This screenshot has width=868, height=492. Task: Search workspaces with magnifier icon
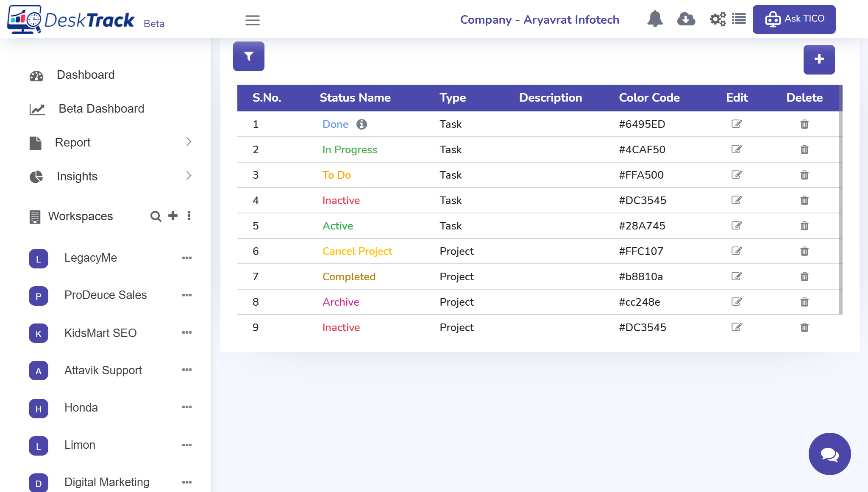click(156, 216)
